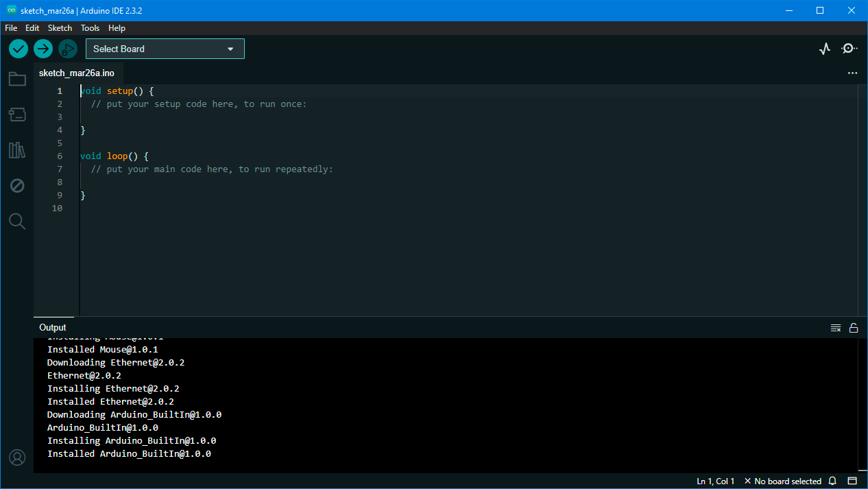Open the Serial Plotter
Image resolution: width=868 pixels, height=489 pixels.
825,49
